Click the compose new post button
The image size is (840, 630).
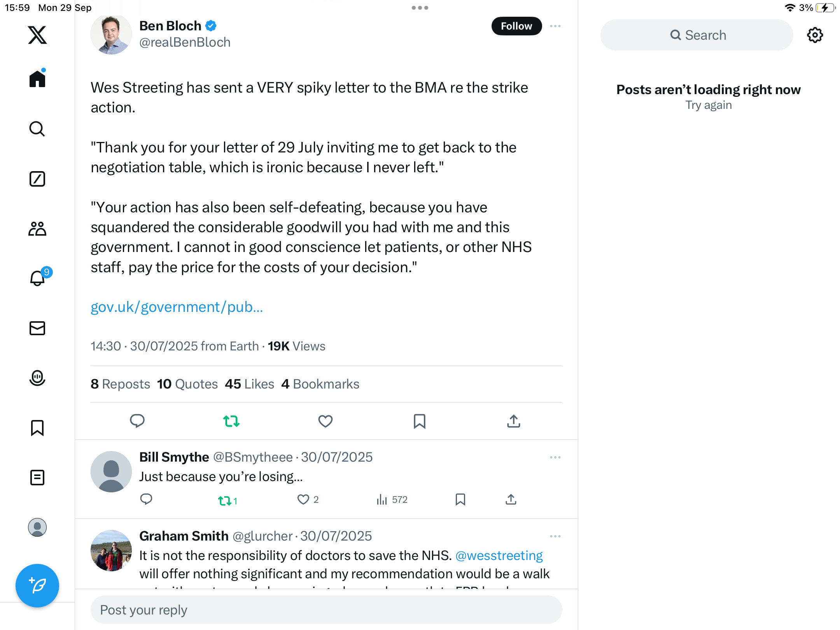(37, 586)
